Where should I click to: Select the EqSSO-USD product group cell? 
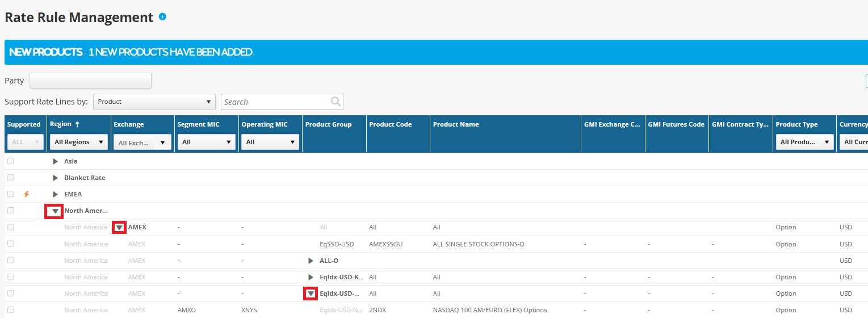point(337,244)
